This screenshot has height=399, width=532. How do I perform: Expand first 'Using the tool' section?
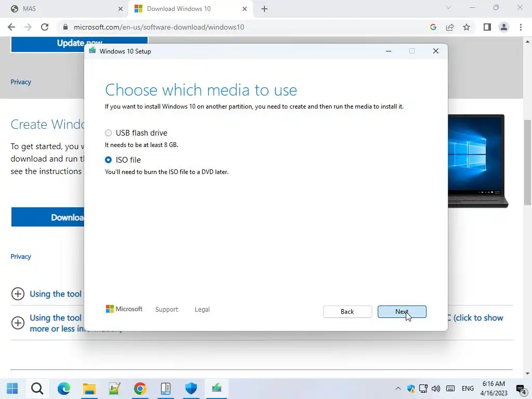18,294
